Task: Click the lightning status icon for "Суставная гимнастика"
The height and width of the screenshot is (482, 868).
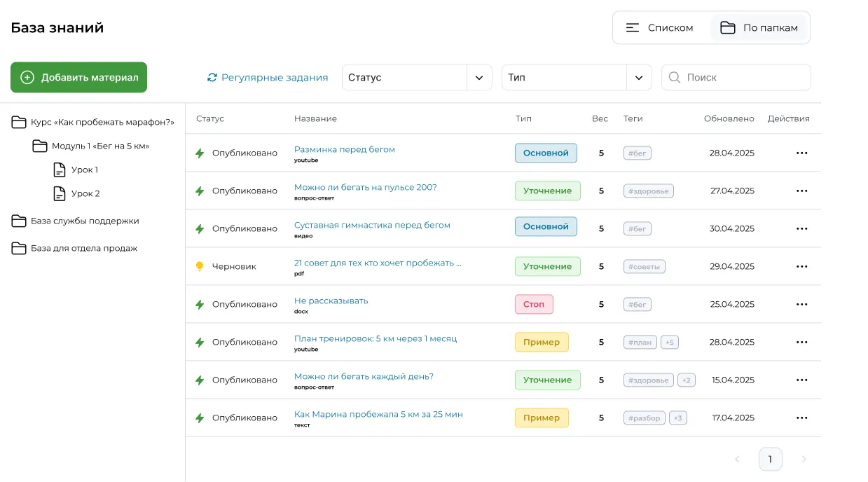Action: 200,228
